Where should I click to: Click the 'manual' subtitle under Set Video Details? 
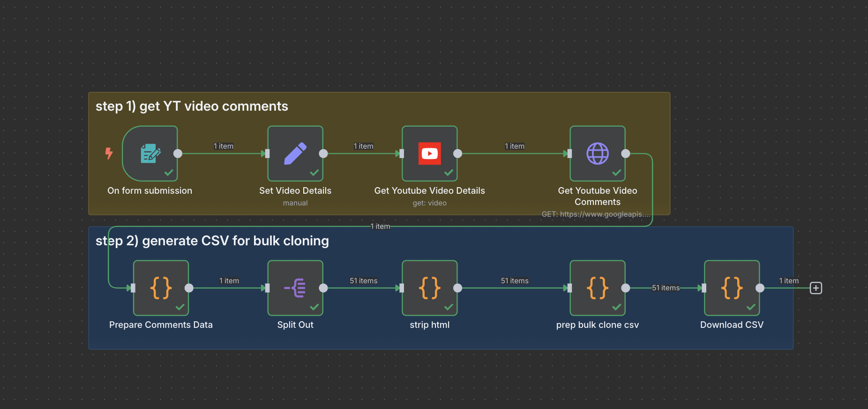pos(295,203)
